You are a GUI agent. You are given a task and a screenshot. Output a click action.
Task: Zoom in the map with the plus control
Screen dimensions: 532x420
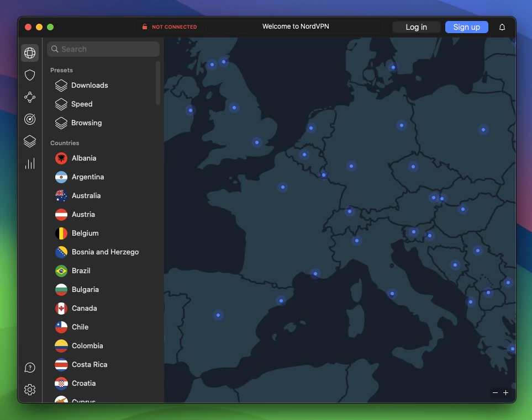[506, 392]
